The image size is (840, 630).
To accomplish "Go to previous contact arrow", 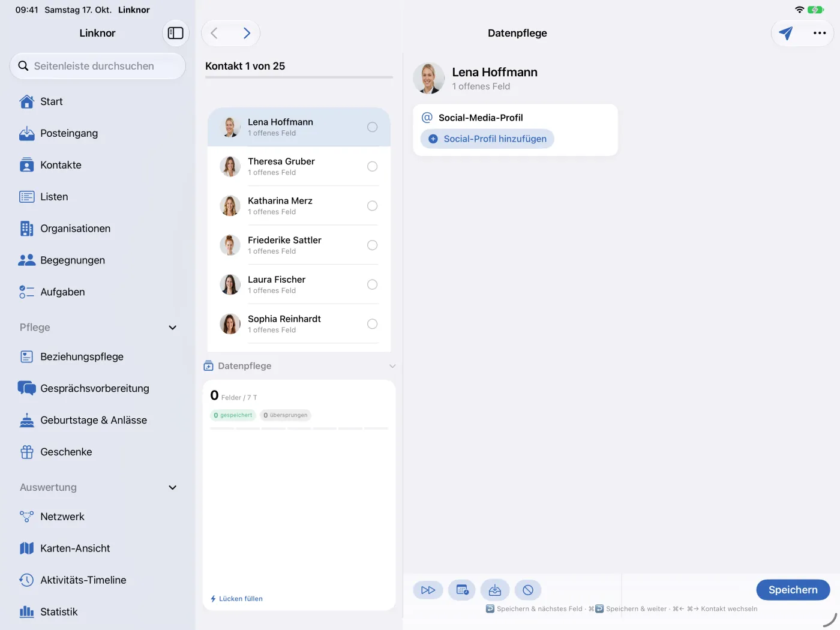I will (214, 33).
